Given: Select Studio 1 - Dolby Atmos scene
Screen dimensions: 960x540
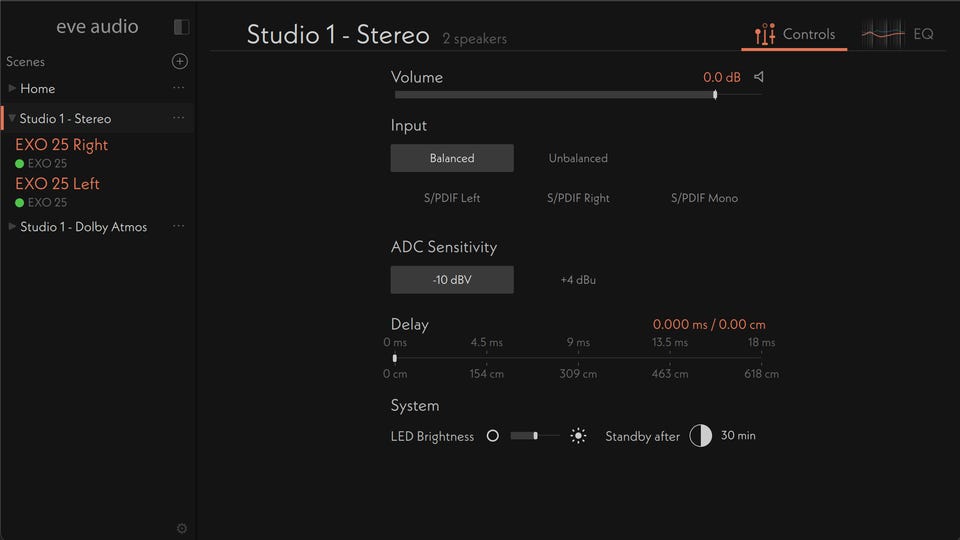Looking at the screenshot, I should pos(83,227).
